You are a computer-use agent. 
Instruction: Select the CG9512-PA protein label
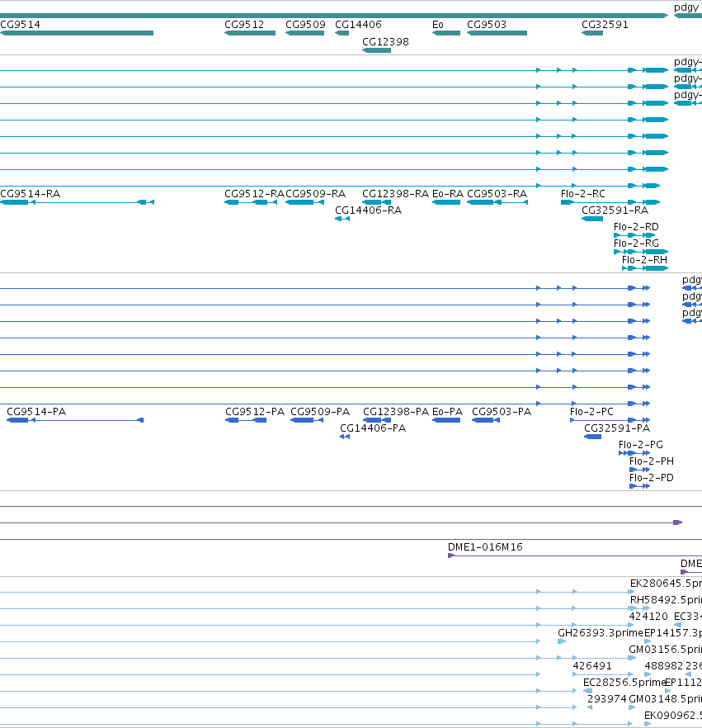[255, 412]
